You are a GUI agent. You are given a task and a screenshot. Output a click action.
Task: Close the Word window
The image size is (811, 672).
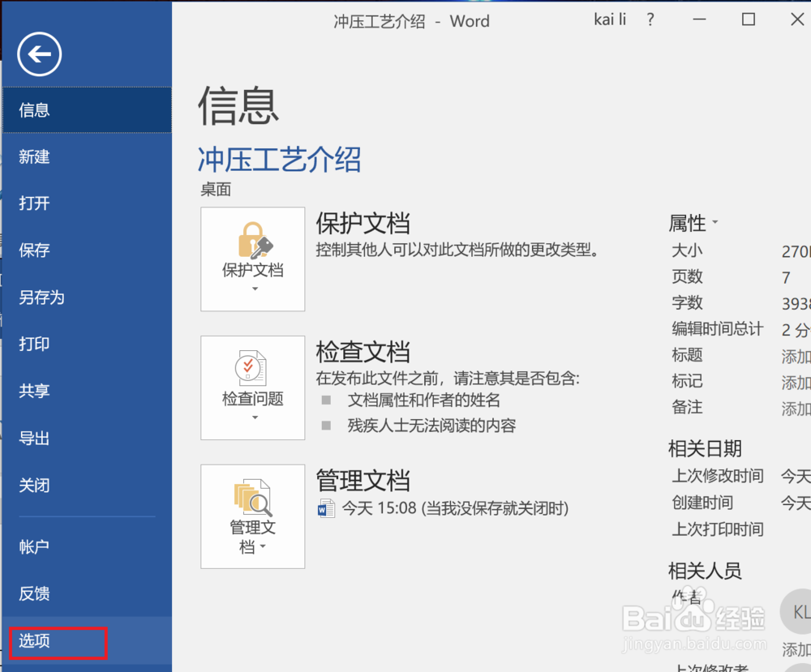tap(797, 19)
